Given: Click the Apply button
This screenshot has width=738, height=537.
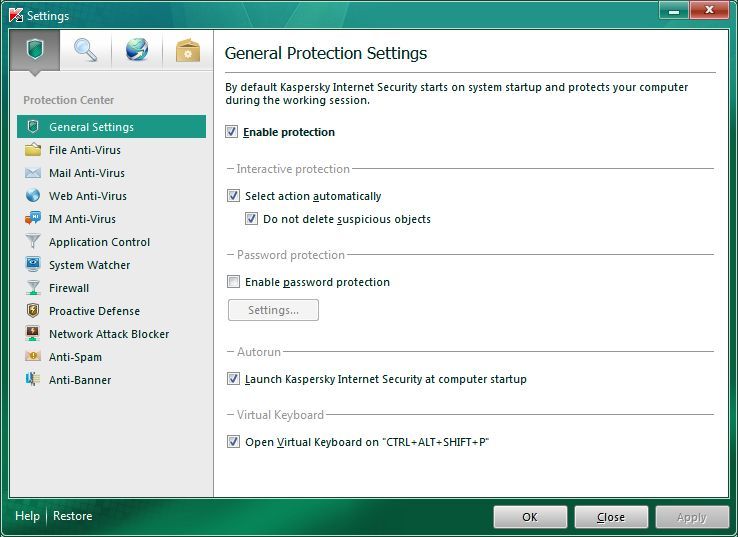Looking at the screenshot, I should [692, 517].
